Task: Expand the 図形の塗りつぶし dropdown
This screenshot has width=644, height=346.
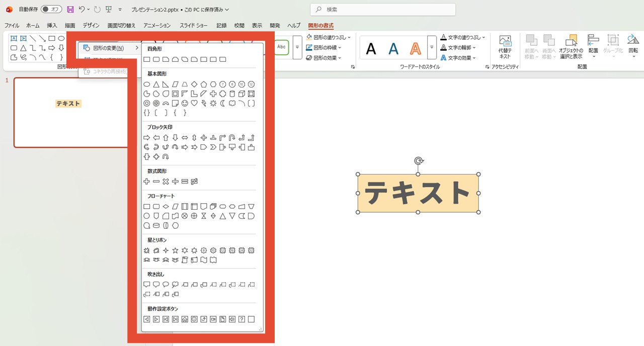Action: [328, 37]
